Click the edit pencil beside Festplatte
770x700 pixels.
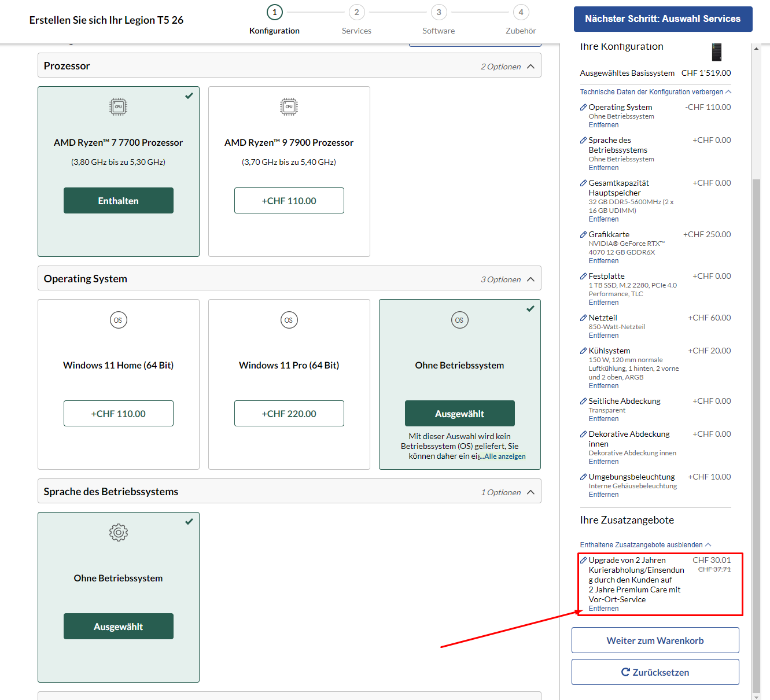(x=584, y=277)
